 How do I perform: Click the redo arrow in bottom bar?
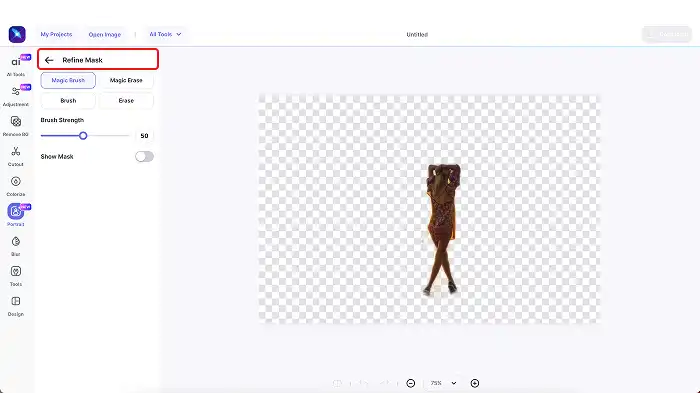384,383
